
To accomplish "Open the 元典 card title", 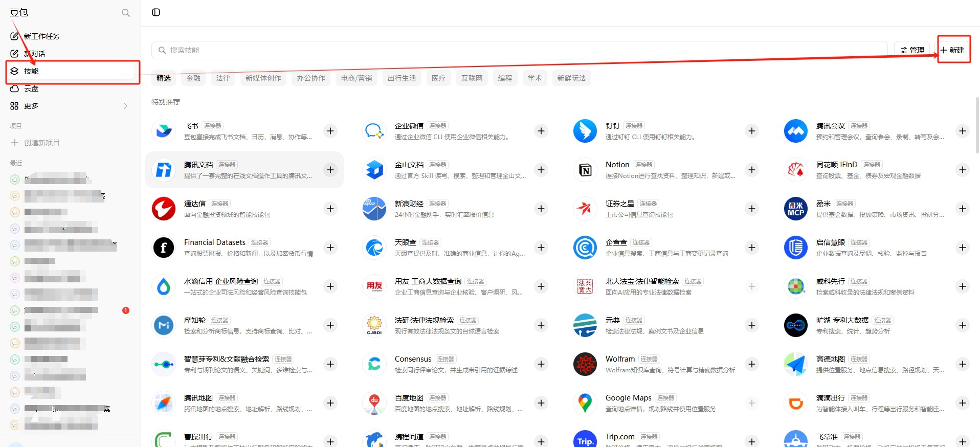I will [x=613, y=320].
